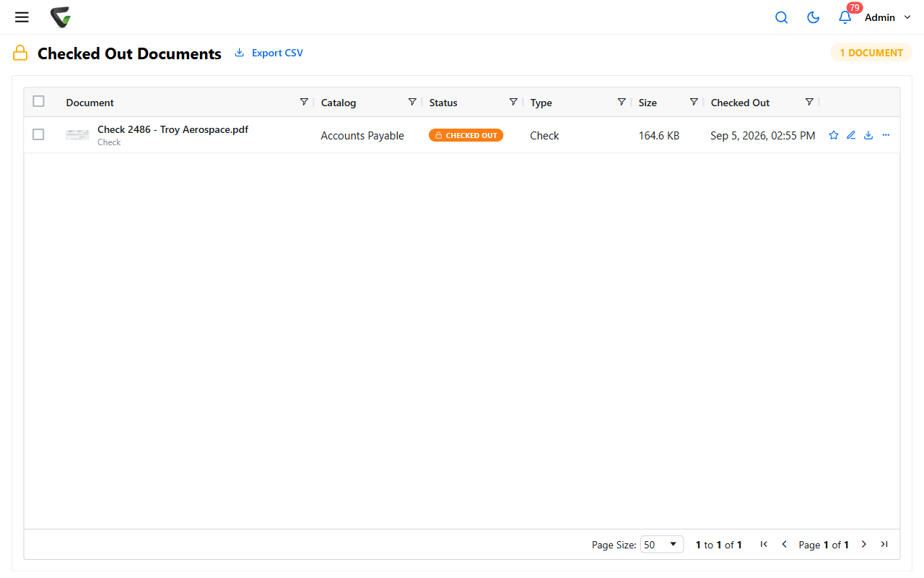Favorite the Troy Aerospace check with star

tap(834, 135)
